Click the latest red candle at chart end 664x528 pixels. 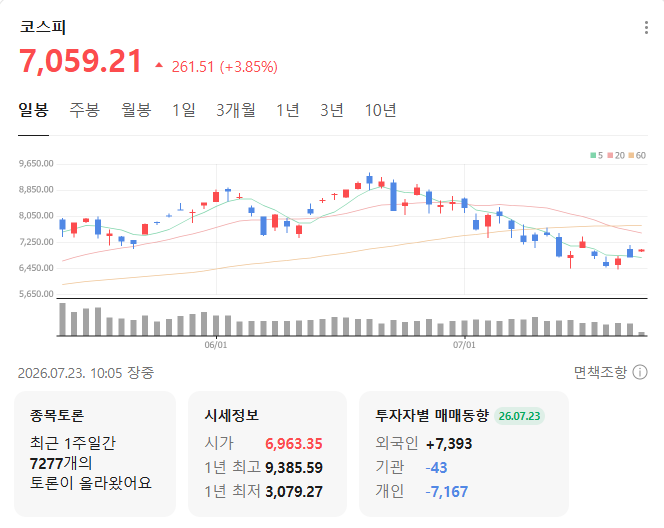pos(642,251)
